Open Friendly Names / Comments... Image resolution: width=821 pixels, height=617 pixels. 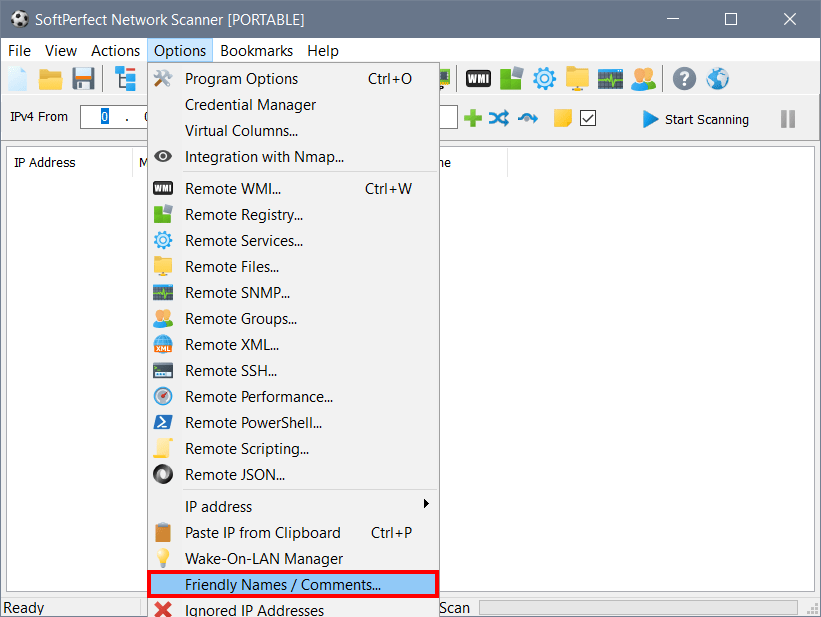(293, 585)
